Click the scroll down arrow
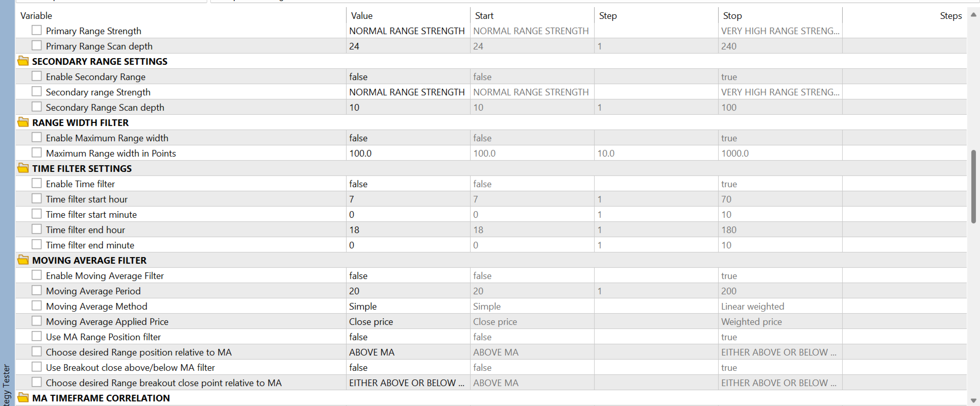This screenshot has width=980, height=406. coord(973,400)
